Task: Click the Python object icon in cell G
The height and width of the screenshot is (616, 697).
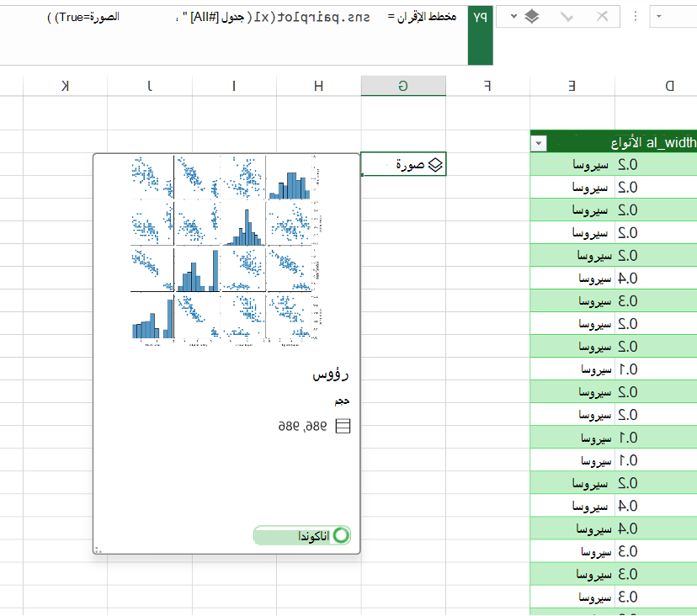Action: 435,165
